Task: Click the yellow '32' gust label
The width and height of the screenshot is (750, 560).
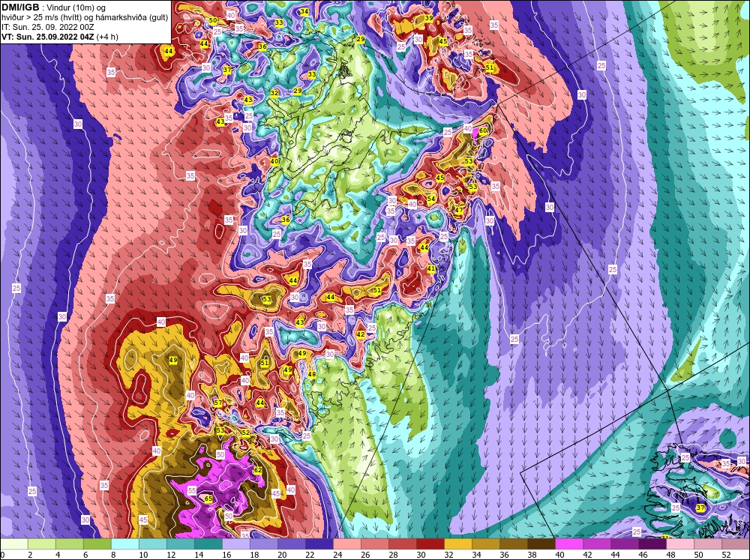Action: tap(274, 93)
